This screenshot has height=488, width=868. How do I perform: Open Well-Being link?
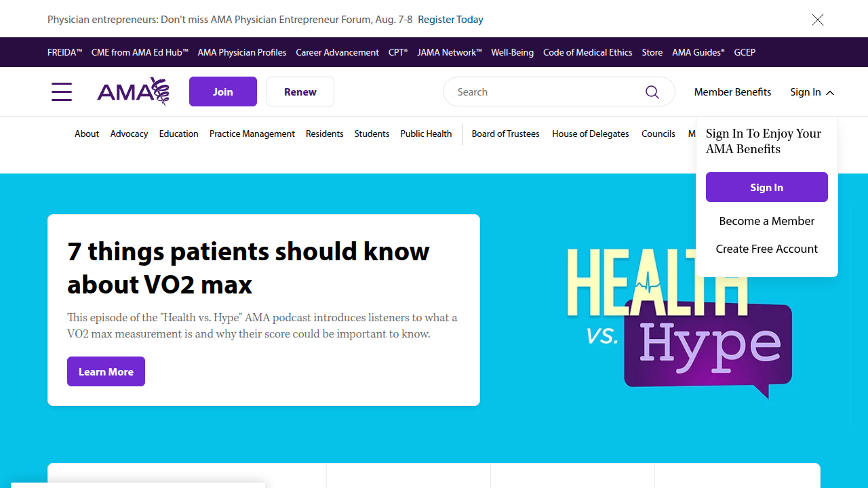coord(512,52)
